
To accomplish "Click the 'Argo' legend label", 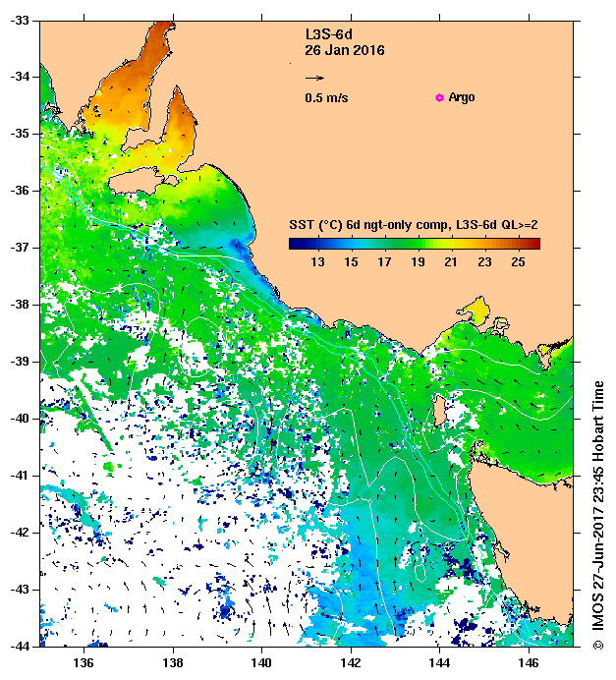I will tap(462, 97).
